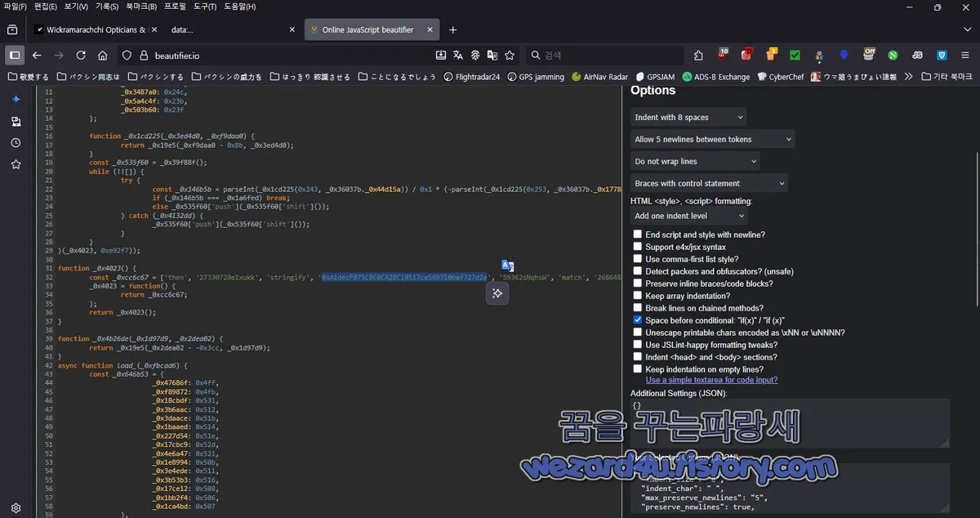Open the sidebar bookmarks star icon

[x=16, y=164]
